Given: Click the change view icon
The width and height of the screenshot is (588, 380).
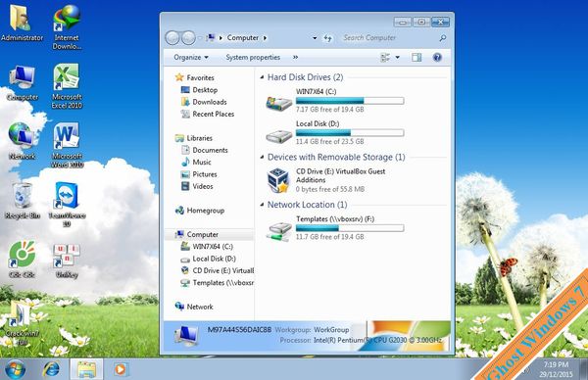Looking at the screenshot, I should pos(385,58).
